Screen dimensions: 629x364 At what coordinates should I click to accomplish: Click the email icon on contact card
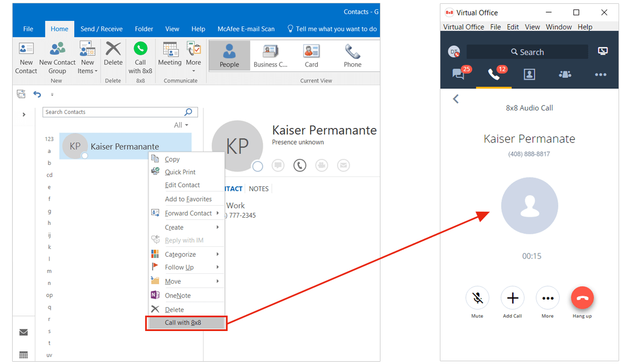[344, 166]
